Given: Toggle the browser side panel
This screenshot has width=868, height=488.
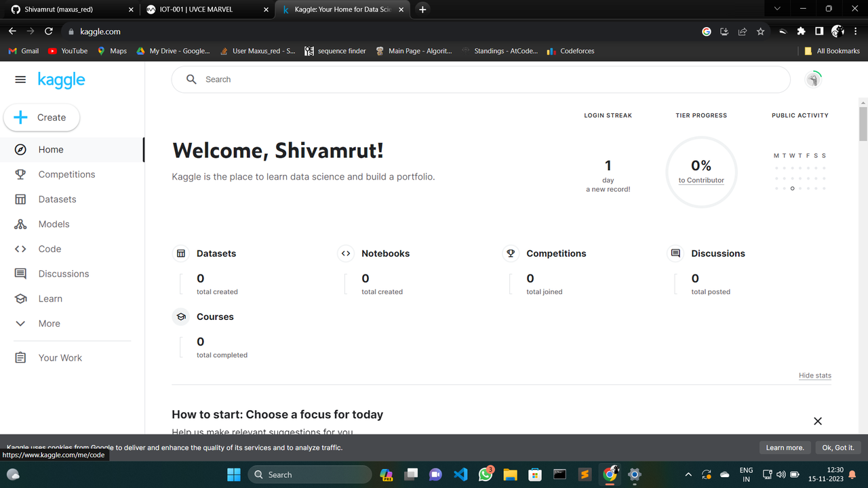Looking at the screenshot, I should (819, 31).
